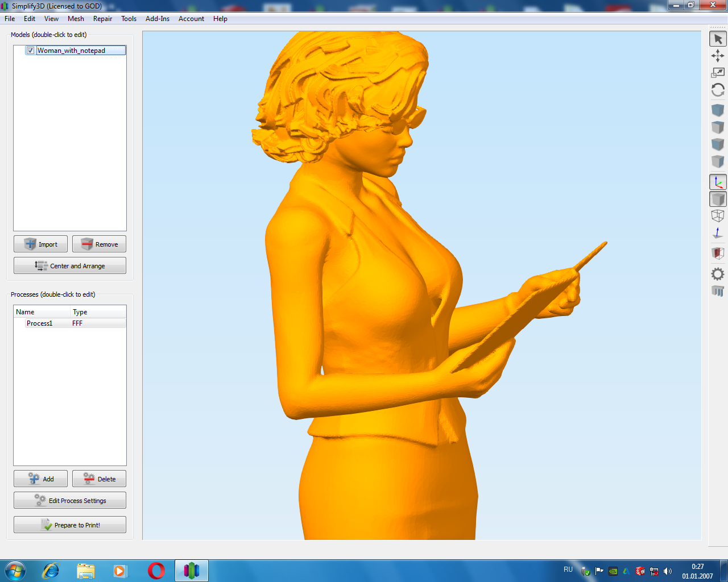
Task: Toggle wireframe model rendering
Action: point(718,216)
